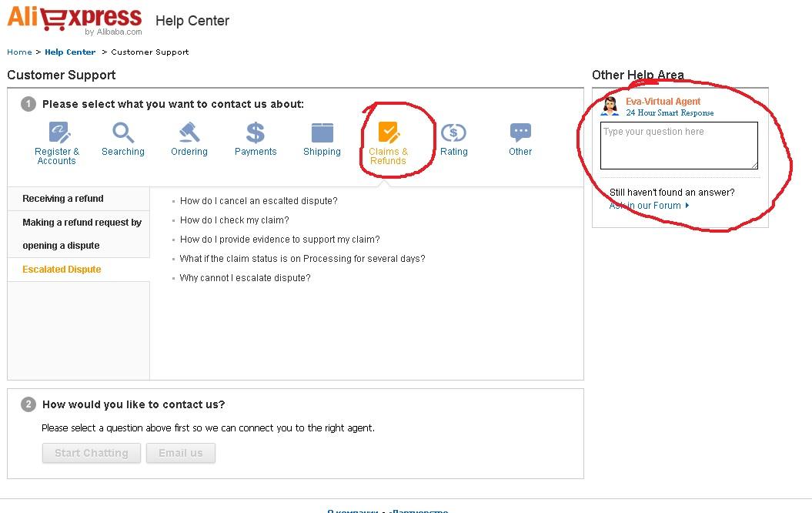This screenshot has height=513, width=812.
Task: Select the Escalated Dispute tab
Action: (x=79, y=270)
